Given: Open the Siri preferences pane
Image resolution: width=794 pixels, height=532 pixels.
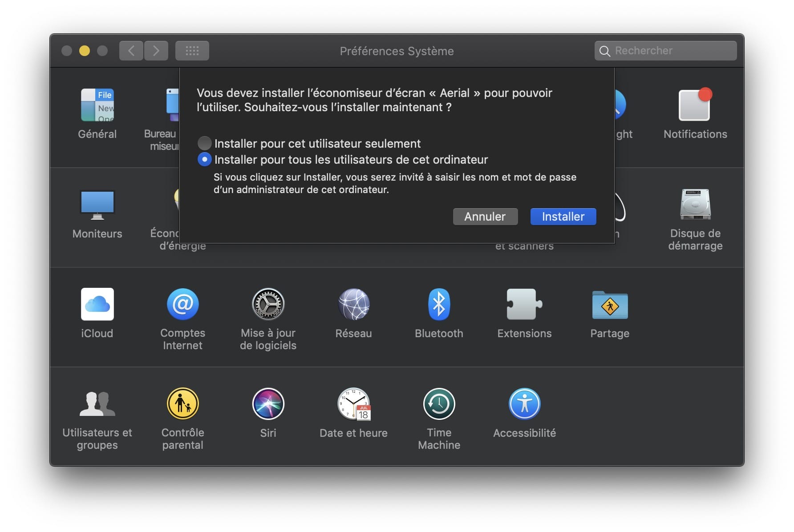Looking at the screenshot, I should pyautogui.click(x=268, y=404).
